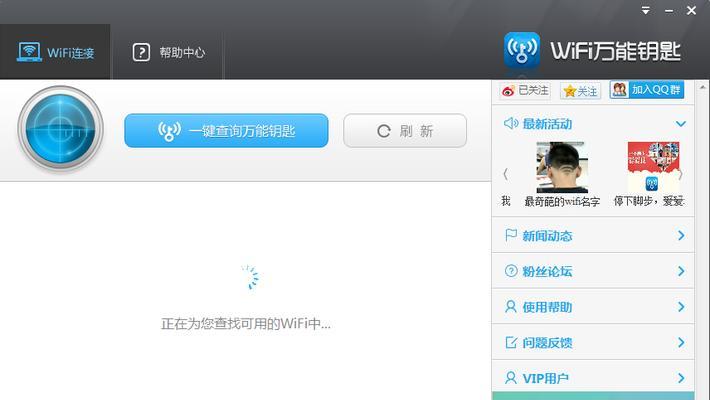Click the 粉丝论坛 question circle icon
The height and width of the screenshot is (400, 710).
[x=511, y=271]
